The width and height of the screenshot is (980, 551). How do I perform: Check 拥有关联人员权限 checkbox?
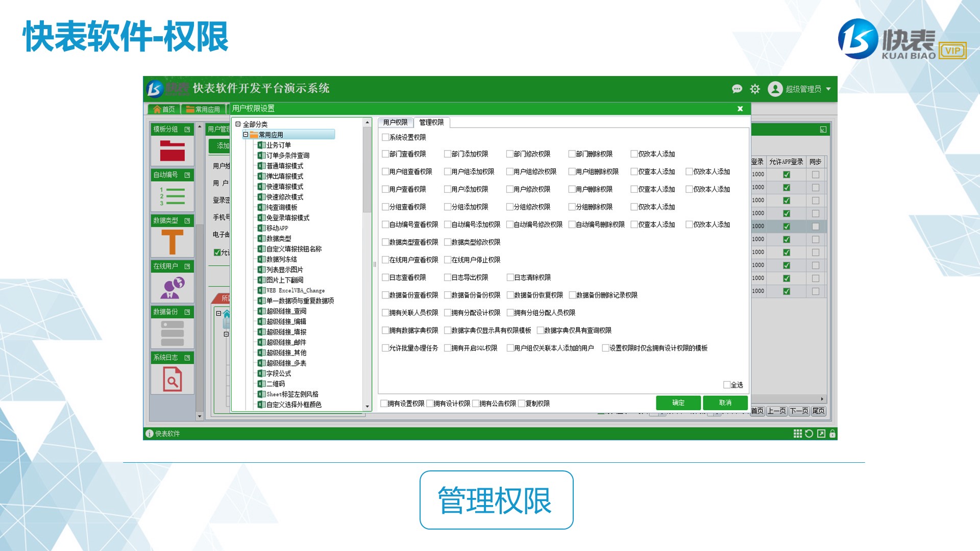click(x=385, y=313)
